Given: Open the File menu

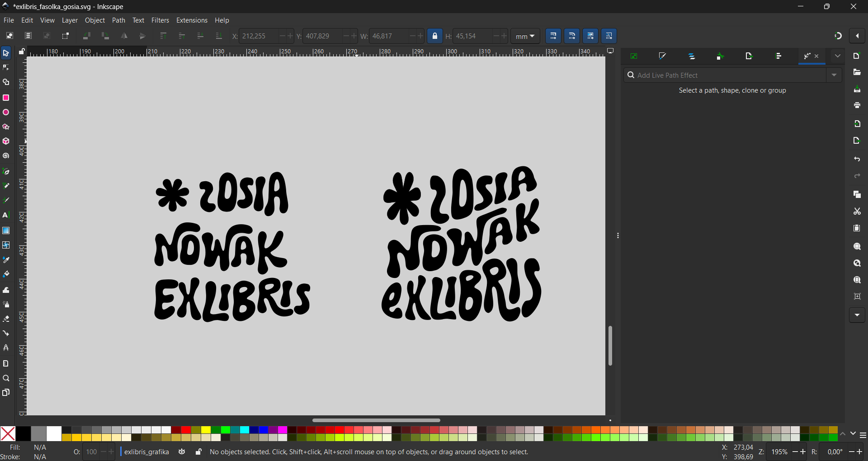Looking at the screenshot, I should [x=9, y=20].
